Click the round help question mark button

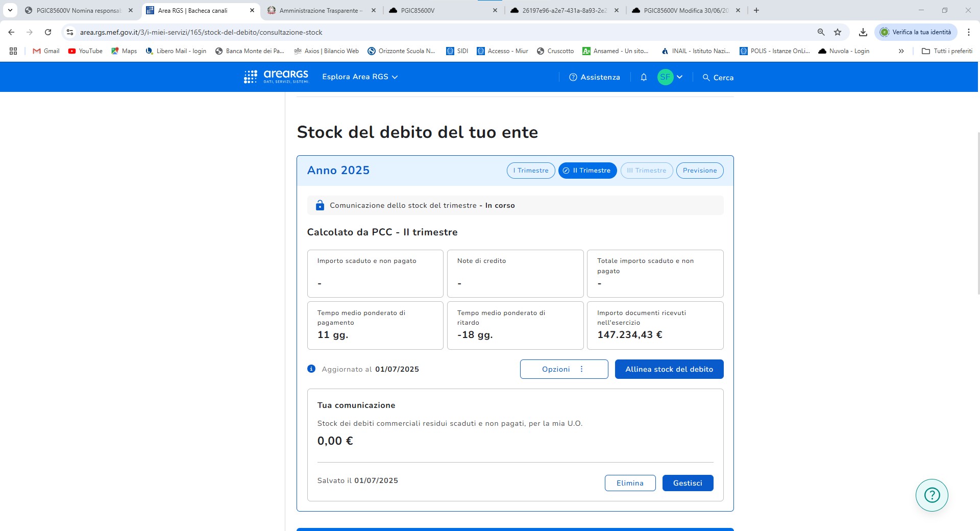[x=932, y=495]
